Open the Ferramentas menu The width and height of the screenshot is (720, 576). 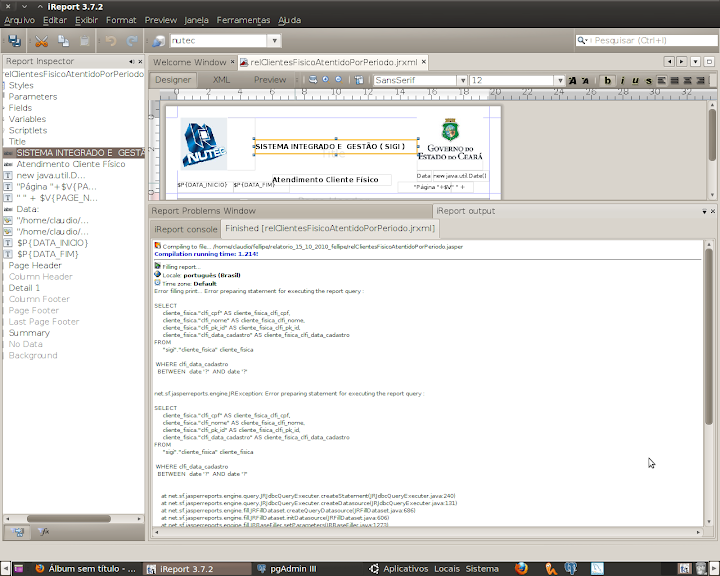click(x=244, y=19)
